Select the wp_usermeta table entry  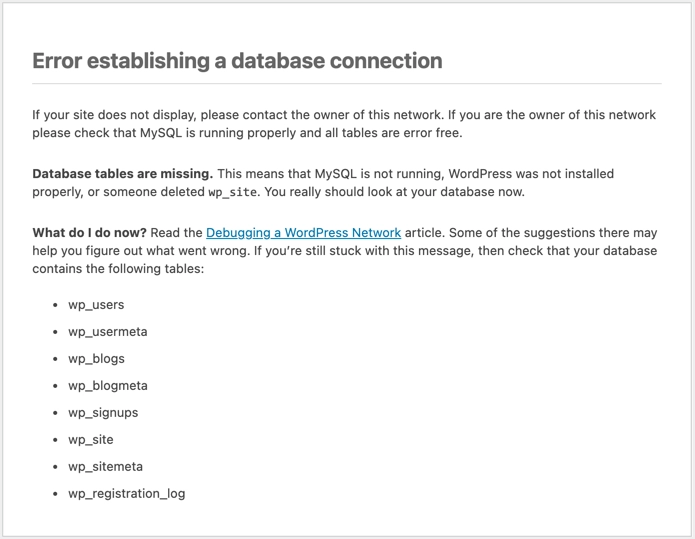click(107, 332)
